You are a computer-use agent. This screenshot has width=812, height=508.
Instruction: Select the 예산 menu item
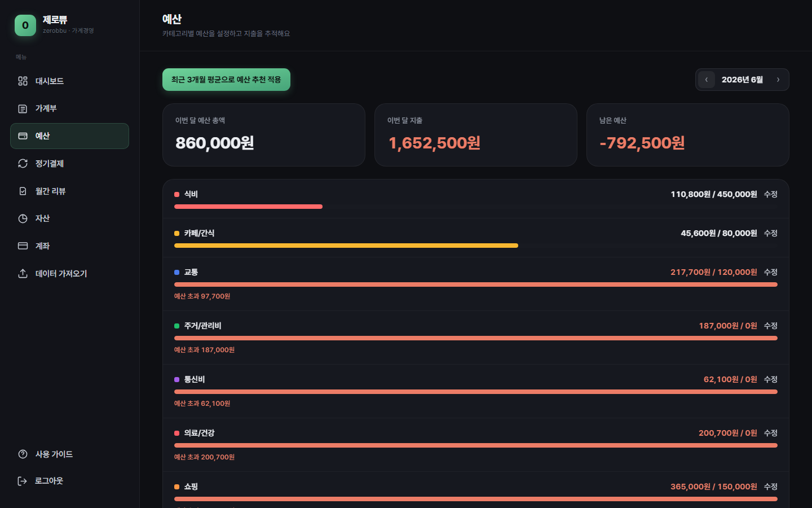pyautogui.click(x=69, y=136)
